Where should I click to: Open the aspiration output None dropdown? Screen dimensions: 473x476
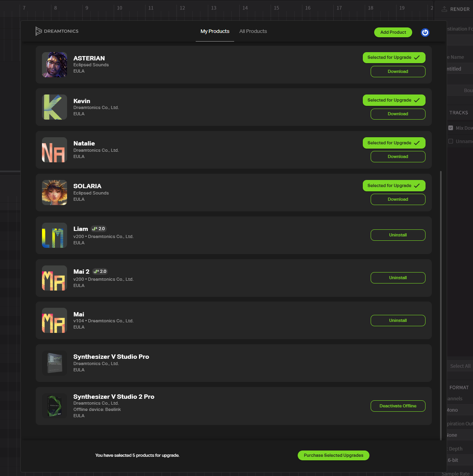click(460, 435)
